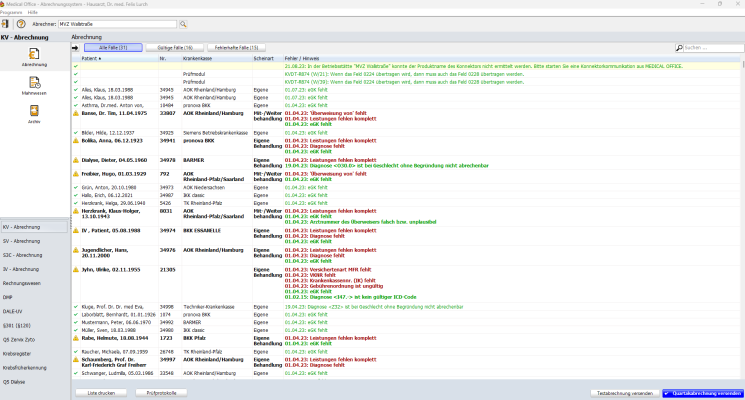Show Gültige Fälle (16) filter
This screenshot has width=745, height=400.
(175, 48)
